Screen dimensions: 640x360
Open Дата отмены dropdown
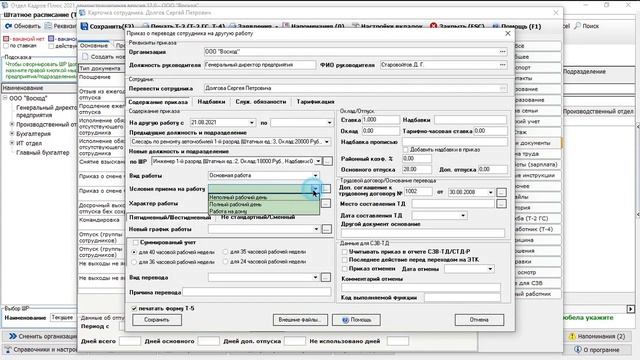490,269
